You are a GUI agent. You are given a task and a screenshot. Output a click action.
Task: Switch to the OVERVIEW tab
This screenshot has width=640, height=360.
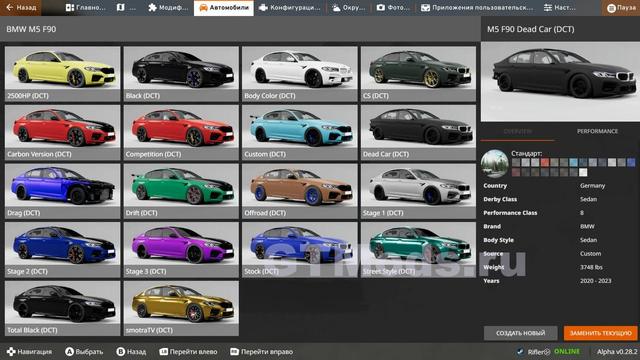coord(518,131)
